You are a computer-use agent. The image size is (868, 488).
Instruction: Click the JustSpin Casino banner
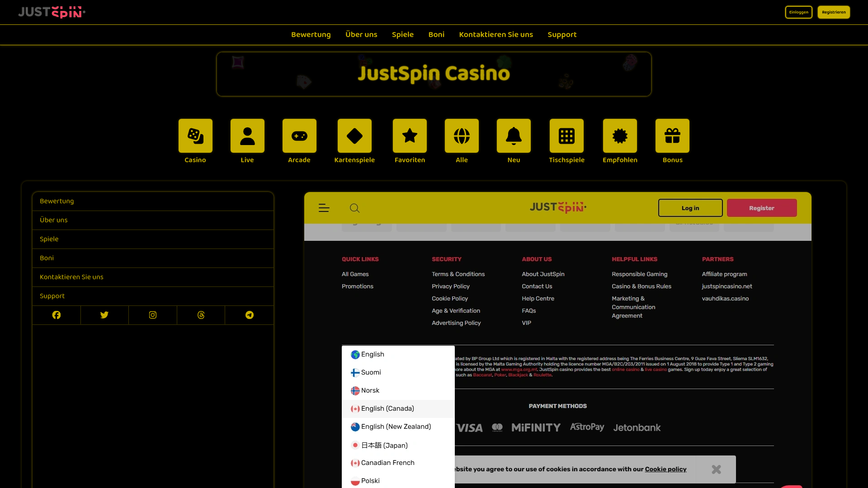pos(434,74)
